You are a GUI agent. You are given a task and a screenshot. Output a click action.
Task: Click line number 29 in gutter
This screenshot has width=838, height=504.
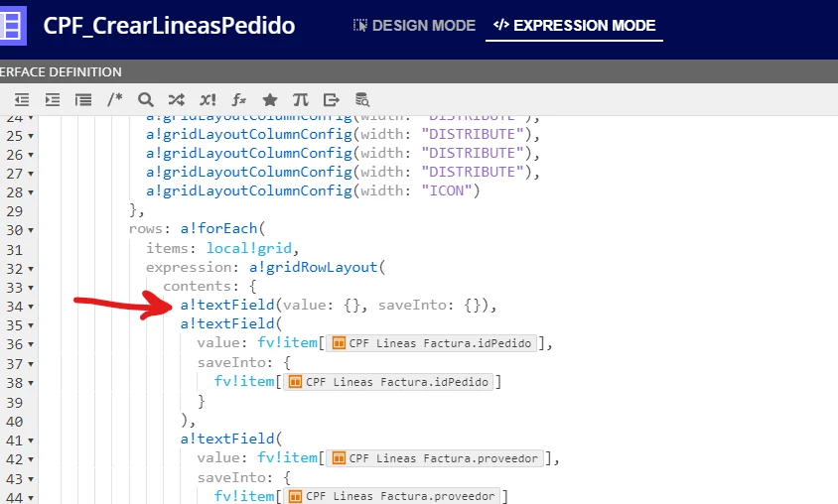15,211
